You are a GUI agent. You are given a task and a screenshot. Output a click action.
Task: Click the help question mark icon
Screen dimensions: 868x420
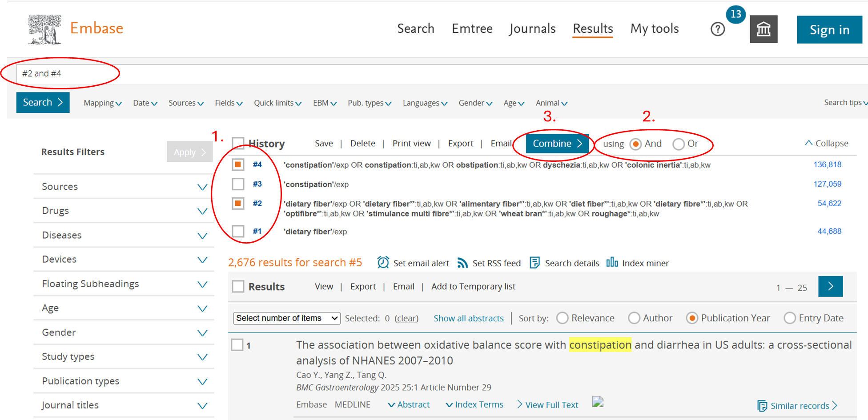717,29
